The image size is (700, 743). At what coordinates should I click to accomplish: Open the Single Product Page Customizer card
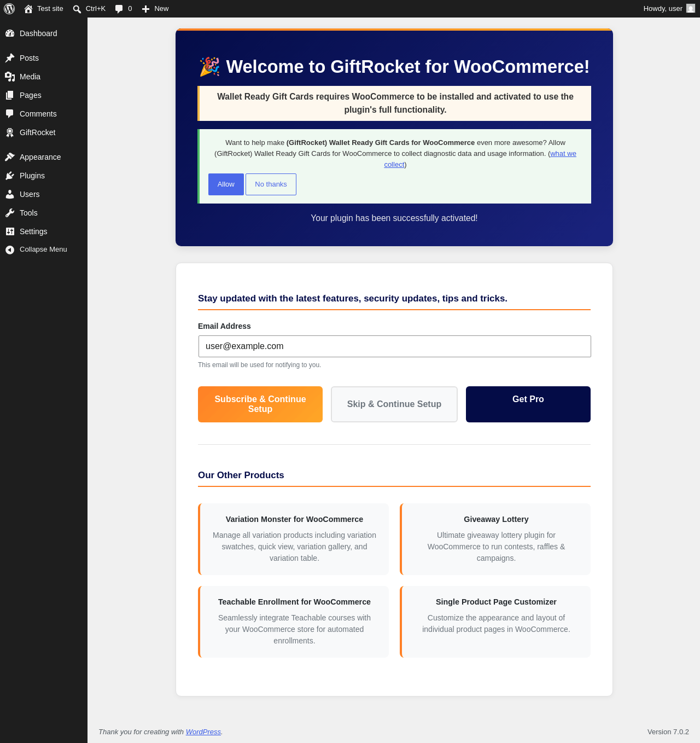(495, 622)
